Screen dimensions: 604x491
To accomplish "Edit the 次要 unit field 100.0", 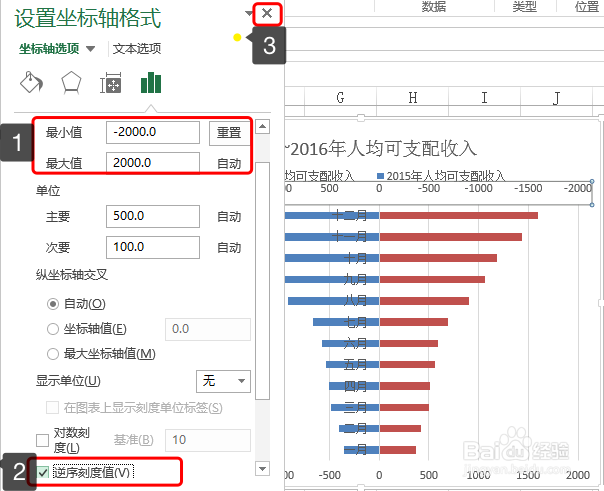I will coord(153,247).
